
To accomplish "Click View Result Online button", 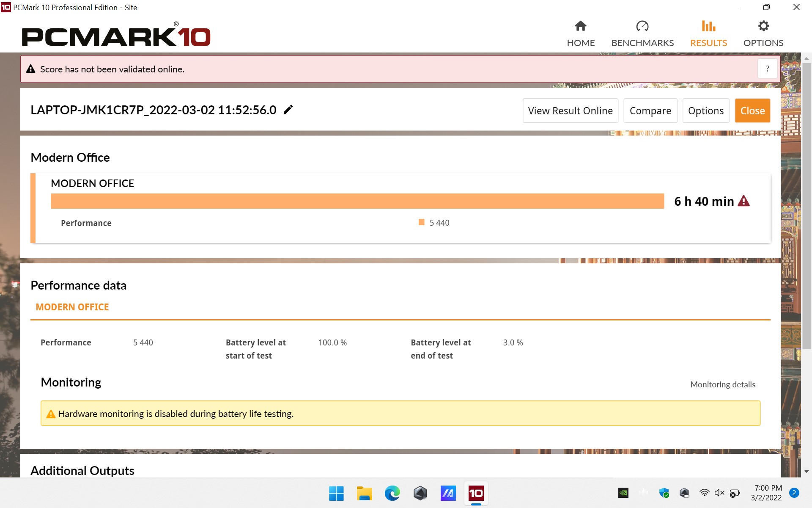I will tap(570, 111).
